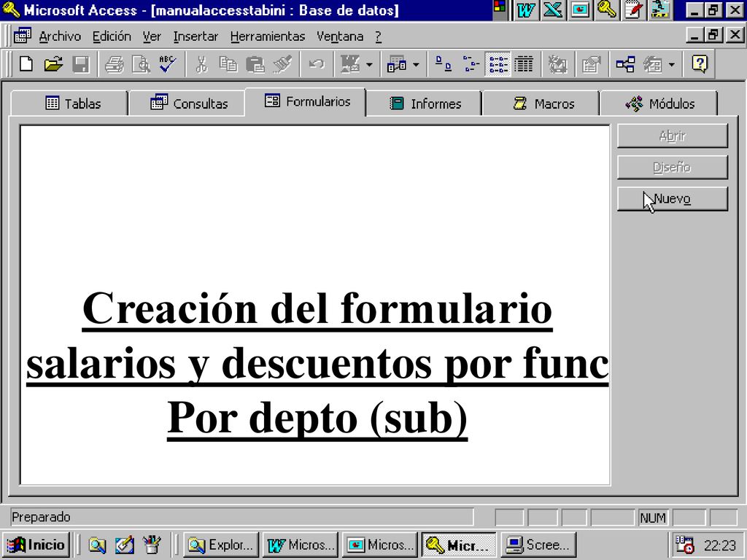The width and height of the screenshot is (747, 560).
Task: Click the database window control icon in menu bar
Action: [x=23, y=35]
